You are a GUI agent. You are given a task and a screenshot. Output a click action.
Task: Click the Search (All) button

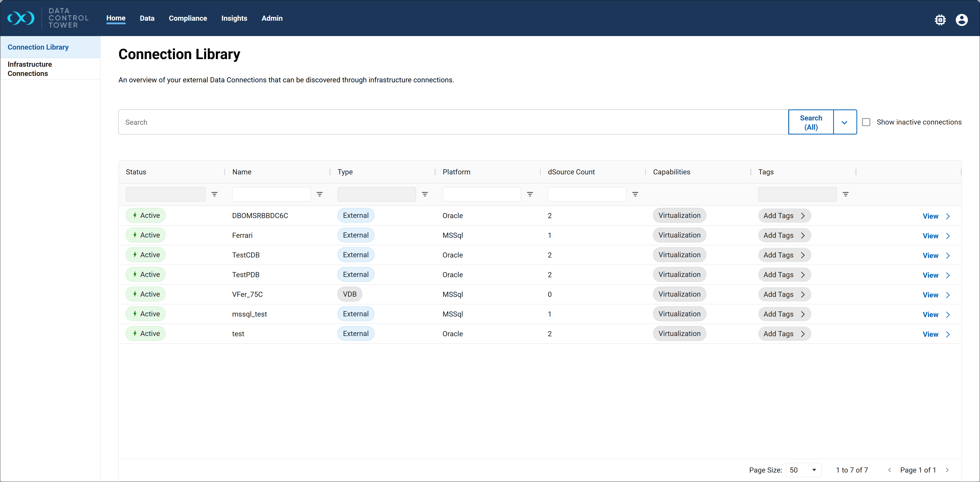pos(811,122)
